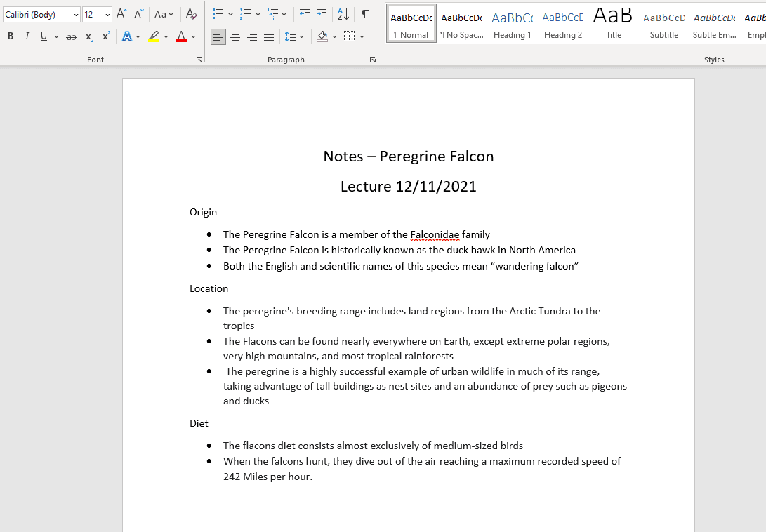766x532 pixels.
Task: Click the Sort icon in Paragraph group
Action: [x=343, y=14]
